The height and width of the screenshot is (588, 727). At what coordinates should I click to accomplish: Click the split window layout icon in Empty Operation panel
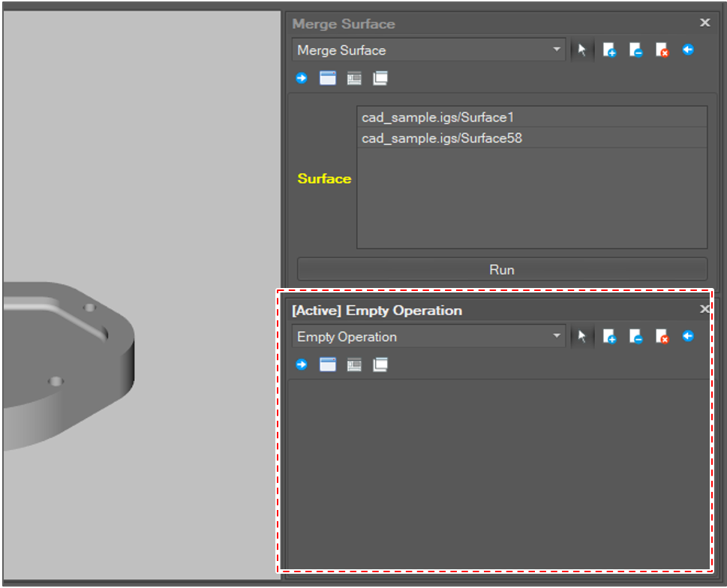(354, 364)
